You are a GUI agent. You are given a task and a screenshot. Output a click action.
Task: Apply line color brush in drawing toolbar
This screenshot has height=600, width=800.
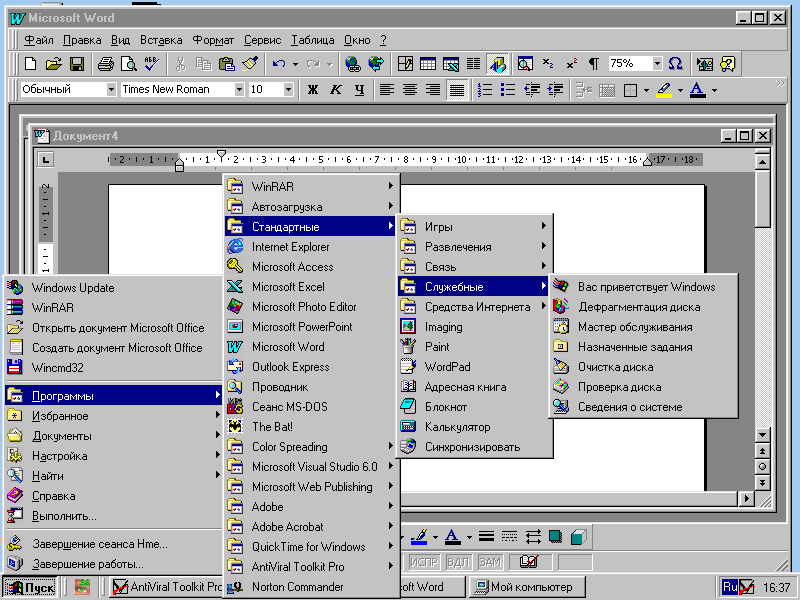pos(419,536)
